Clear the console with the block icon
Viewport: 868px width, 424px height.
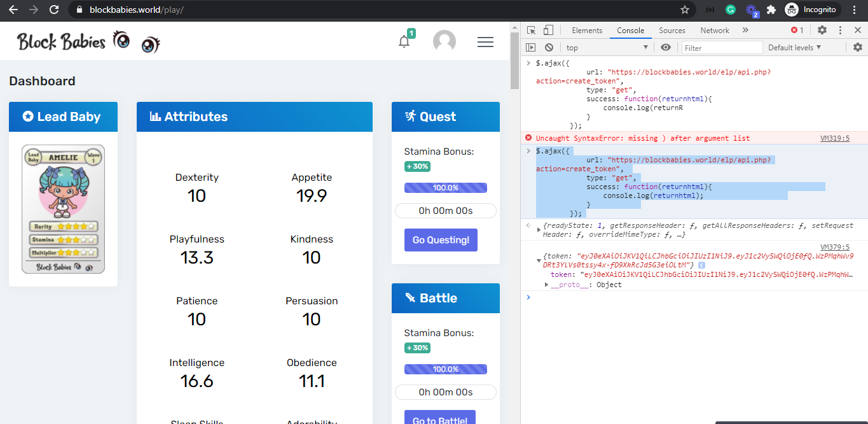549,48
